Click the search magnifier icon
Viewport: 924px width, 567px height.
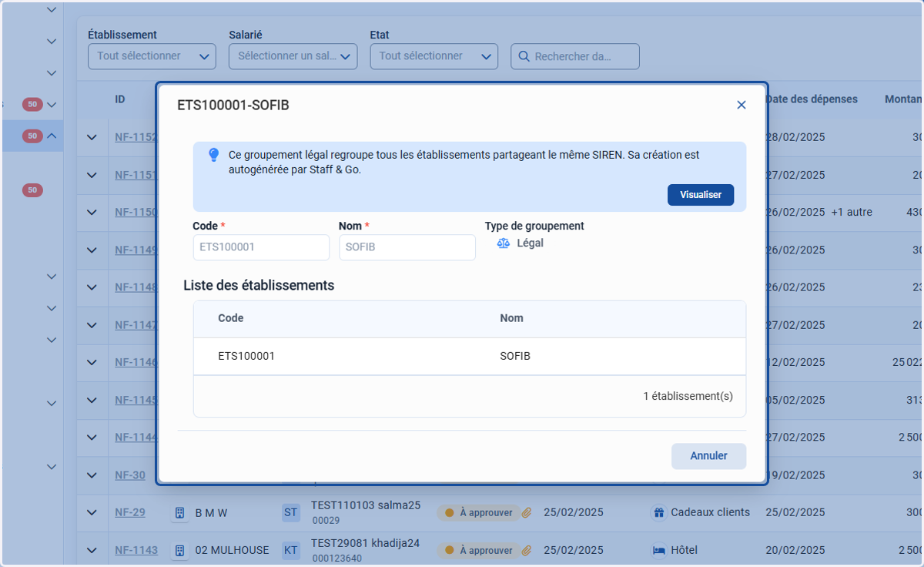point(524,56)
